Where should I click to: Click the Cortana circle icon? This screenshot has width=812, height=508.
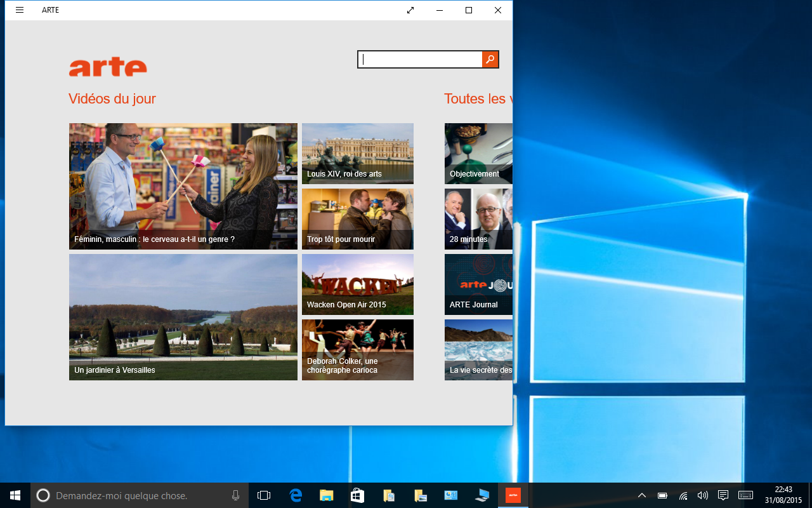point(43,495)
